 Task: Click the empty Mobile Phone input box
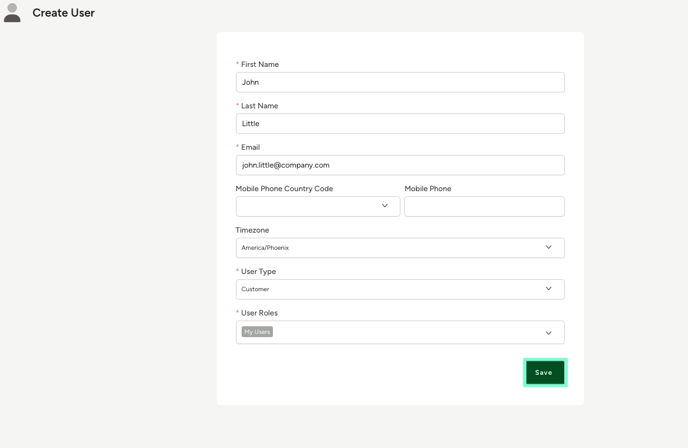coord(484,206)
